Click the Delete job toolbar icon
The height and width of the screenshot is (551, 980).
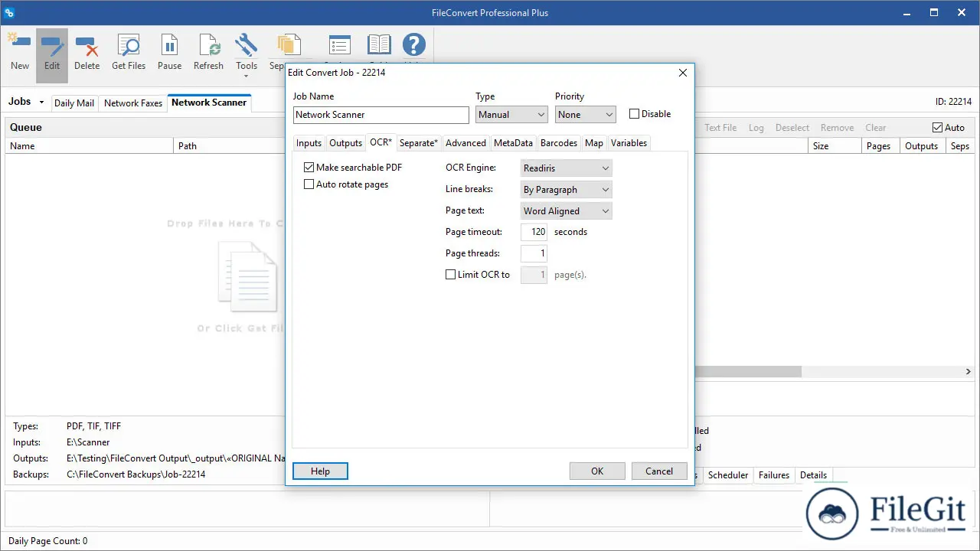(x=87, y=46)
